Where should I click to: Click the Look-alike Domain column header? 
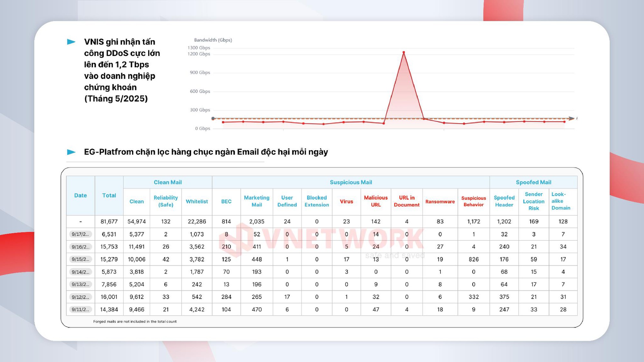coord(561,201)
